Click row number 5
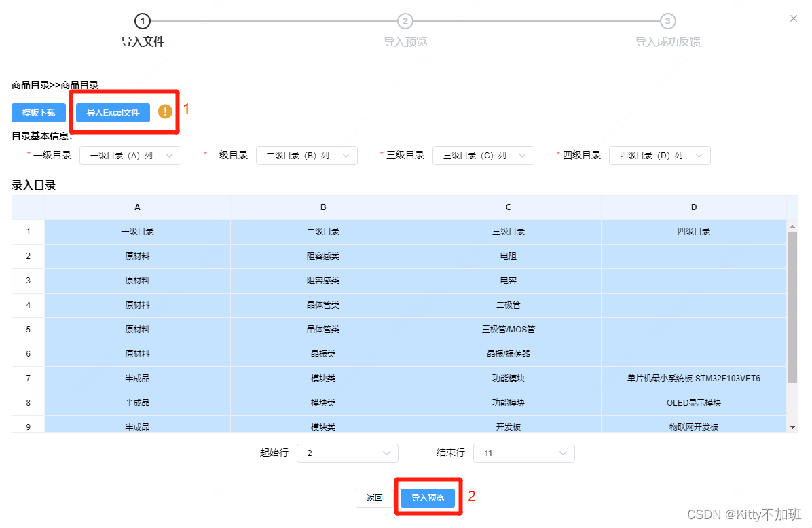Viewport: 812px width, 528px height. pyautogui.click(x=28, y=330)
